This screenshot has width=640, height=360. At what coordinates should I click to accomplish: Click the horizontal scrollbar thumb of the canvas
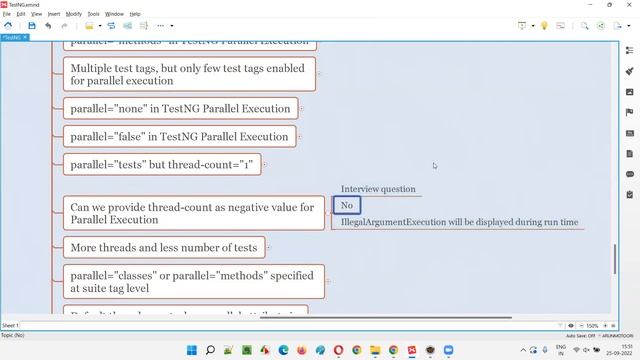click(386, 317)
